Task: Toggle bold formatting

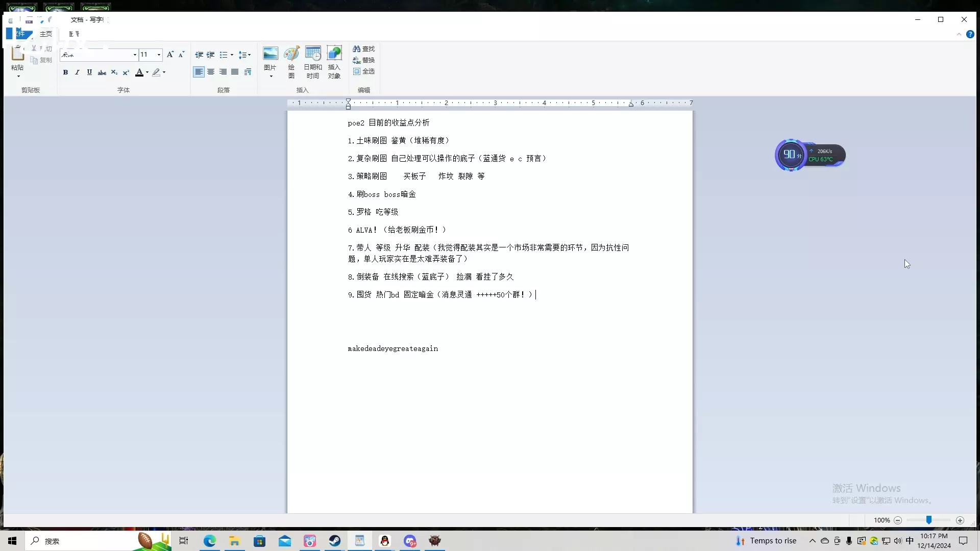Action: tap(65, 72)
